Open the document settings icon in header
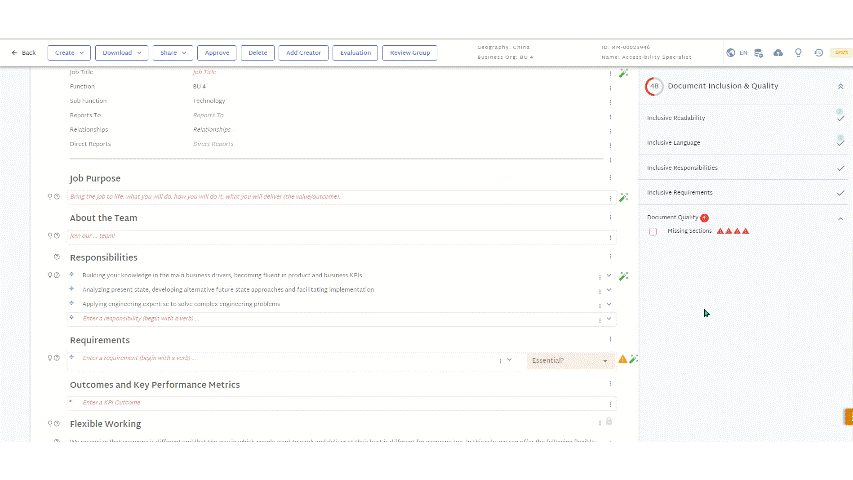The image size is (853, 480). [759, 53]
